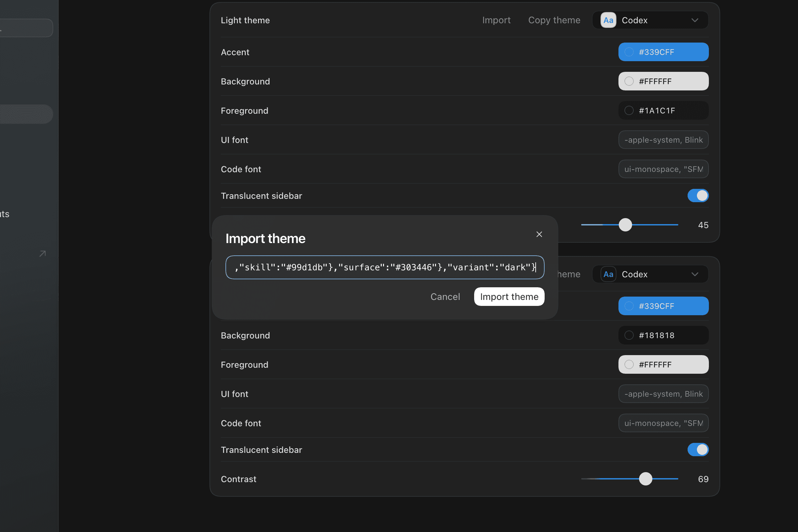The height and width of the screenshot is (532, 798).
Task: Click the dark theme Contrast slider handle at 69
Action: [x=645, y=479]
